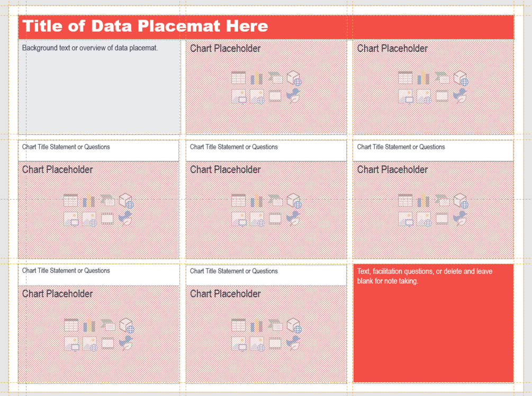Click Online Pictures icon in bottom-left placeholder
The width and height of the screenshot is (532, 396).
pos(89,343)
